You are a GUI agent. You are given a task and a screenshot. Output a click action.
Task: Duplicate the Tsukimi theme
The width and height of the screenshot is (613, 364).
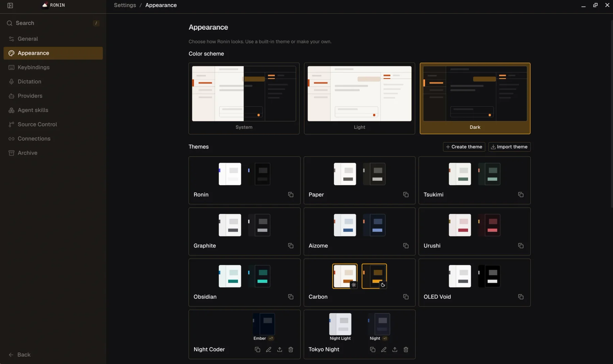[521, 194]
